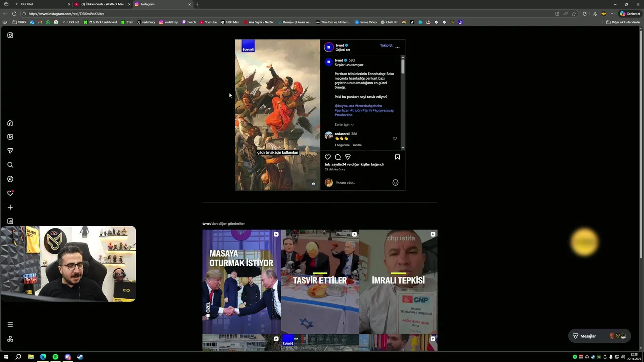Click the Instagram logo at sidebar top

coord(10,35)
